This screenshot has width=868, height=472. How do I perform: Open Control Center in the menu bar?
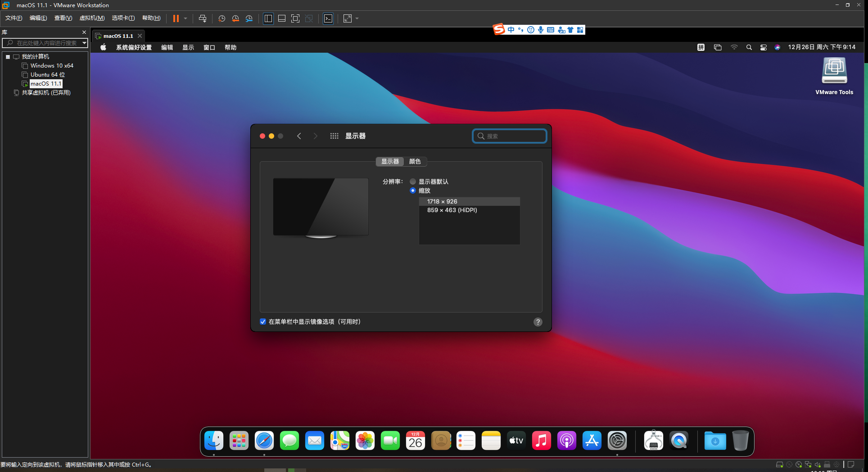764,47
